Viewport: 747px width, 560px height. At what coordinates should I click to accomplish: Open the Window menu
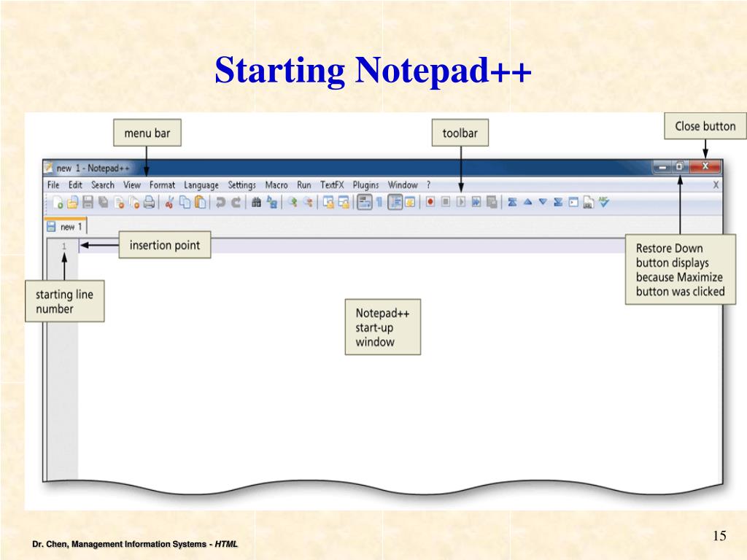click(403, 184)
